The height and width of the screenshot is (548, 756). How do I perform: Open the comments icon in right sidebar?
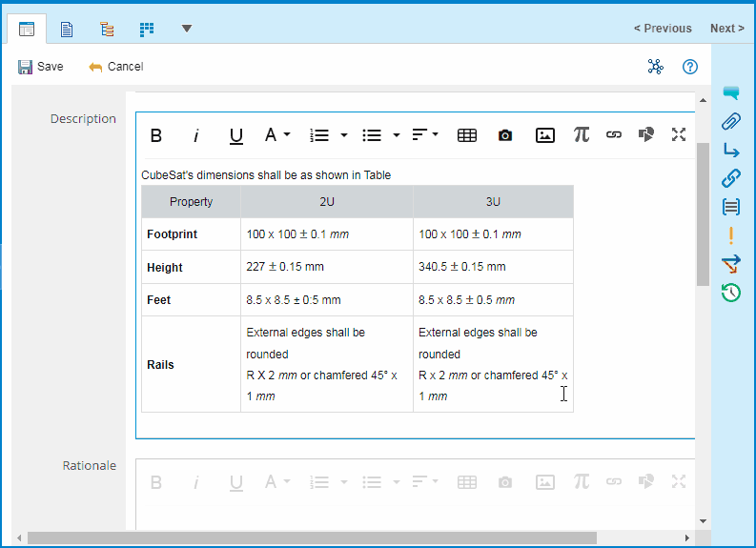click(731, 93)
